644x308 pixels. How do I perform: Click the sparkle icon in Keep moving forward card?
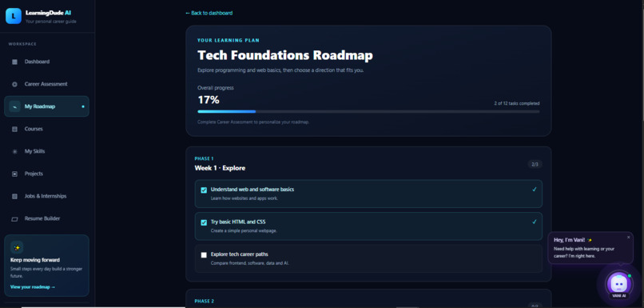coord(17,247)
